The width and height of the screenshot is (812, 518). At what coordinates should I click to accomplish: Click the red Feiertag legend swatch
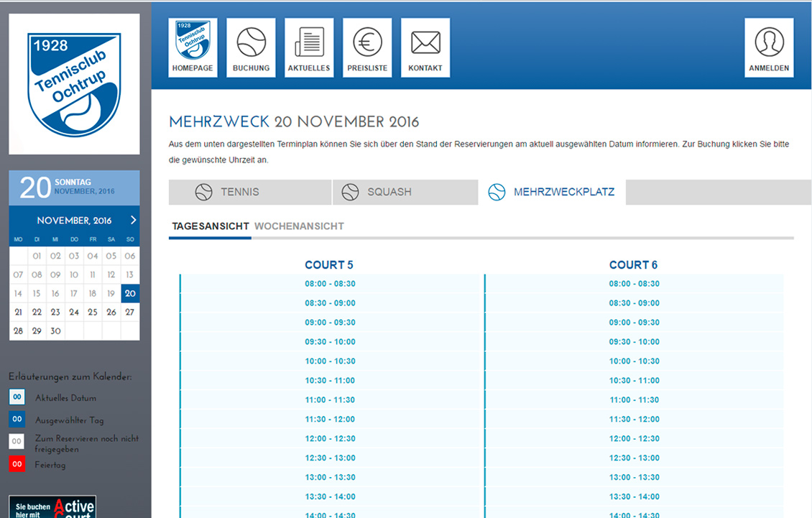tap(17, 465)
